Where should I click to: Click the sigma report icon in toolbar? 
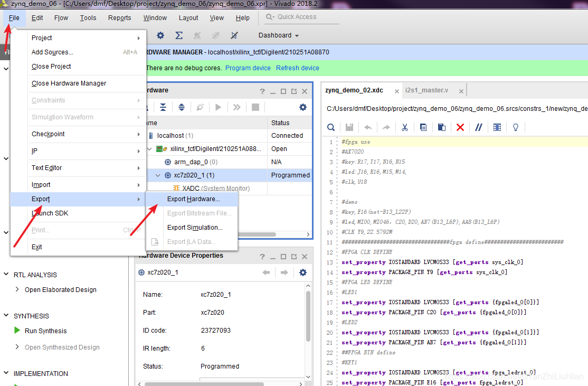pyautogui.click(x=179, y=35)
